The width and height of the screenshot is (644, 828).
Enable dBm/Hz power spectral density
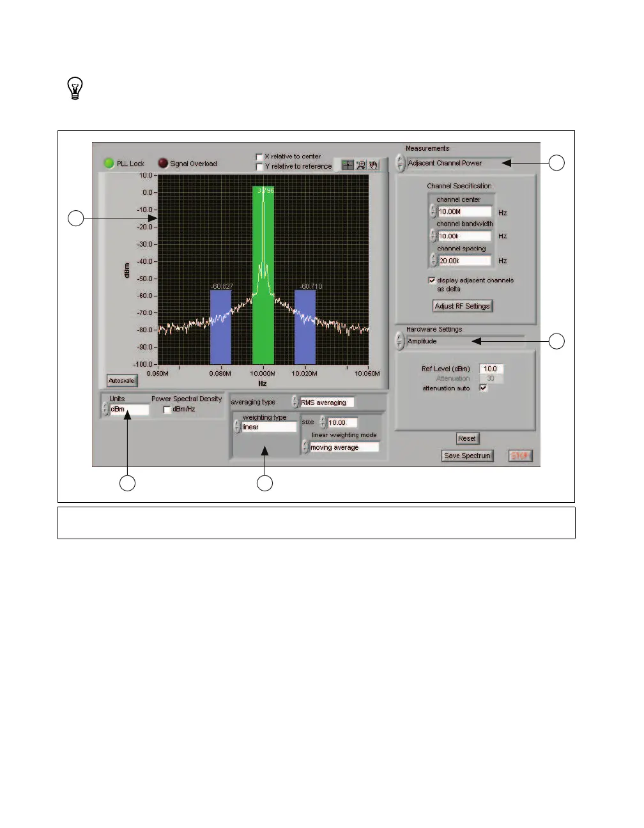(167, 410)
